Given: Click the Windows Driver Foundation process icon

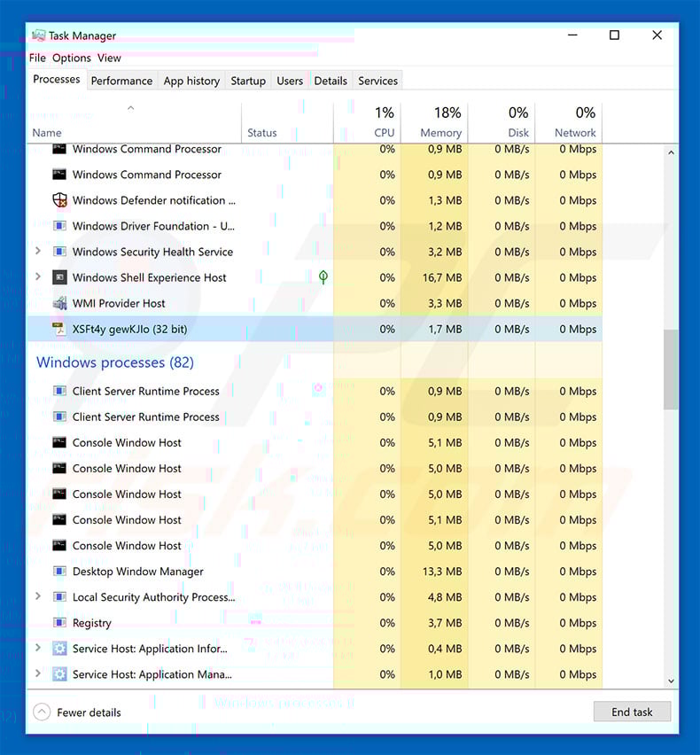Looking at the screenshot, I should (59, 226).
